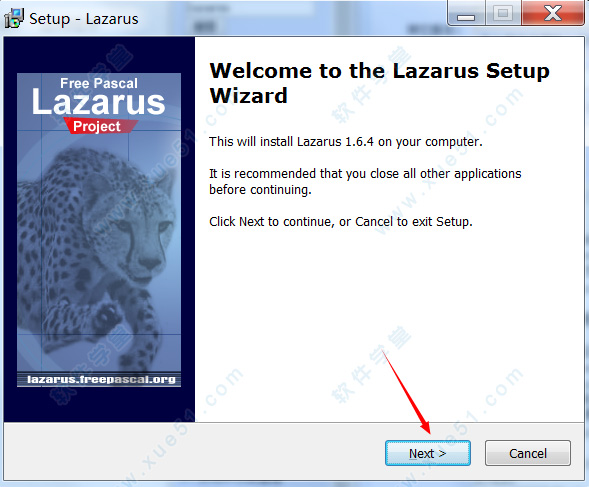Click the large white Lazarus logo text
Image resolution: width=589 pixels, height=487 pixels.
tap(98, 102)
